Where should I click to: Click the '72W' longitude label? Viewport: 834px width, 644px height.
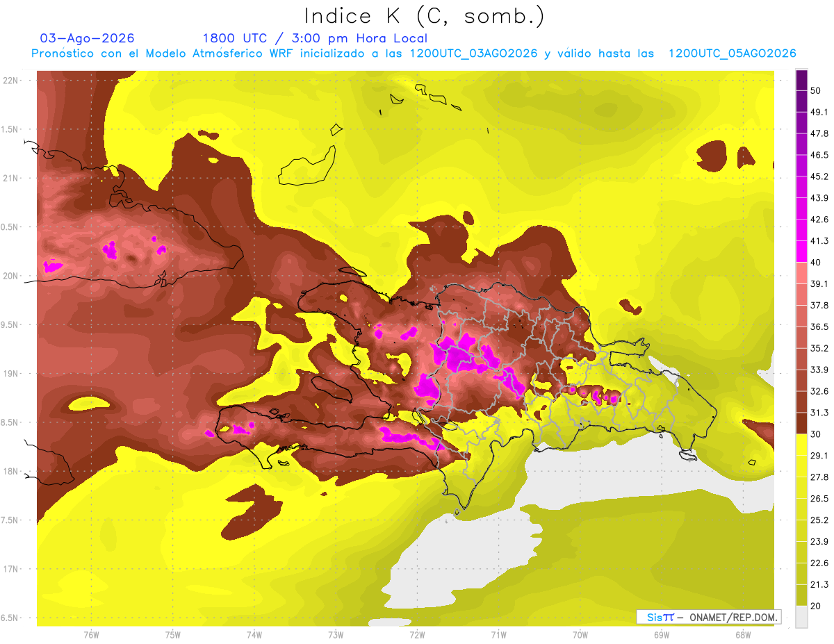pos(417,635)
